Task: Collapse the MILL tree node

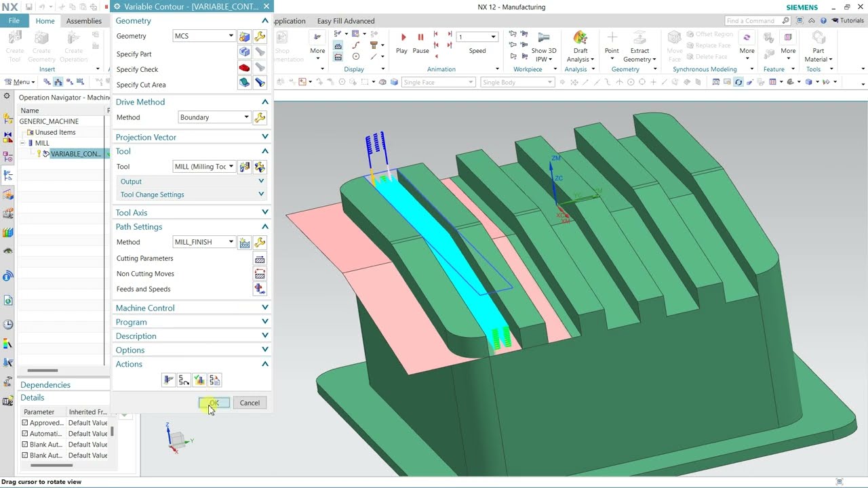Action: [23, 143]
